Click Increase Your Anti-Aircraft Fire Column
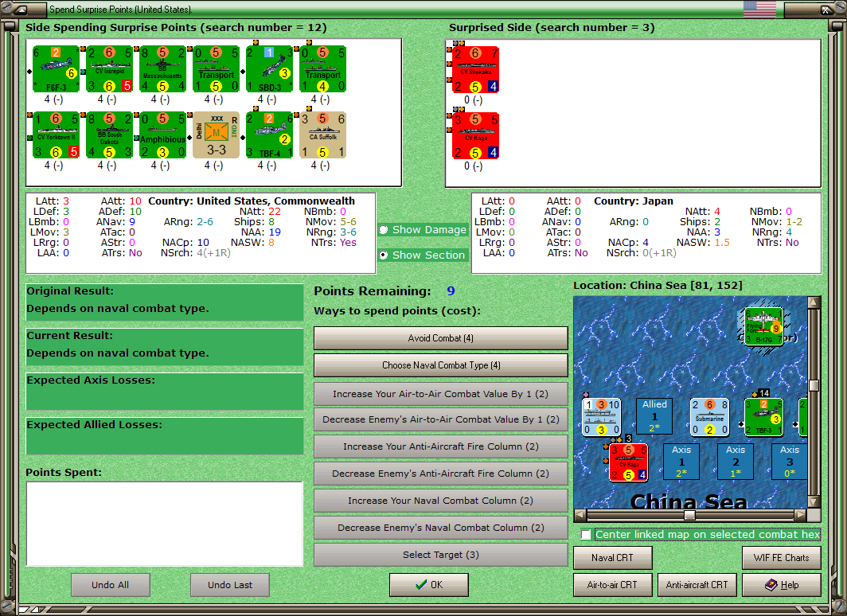 click(x=441, y=446)
